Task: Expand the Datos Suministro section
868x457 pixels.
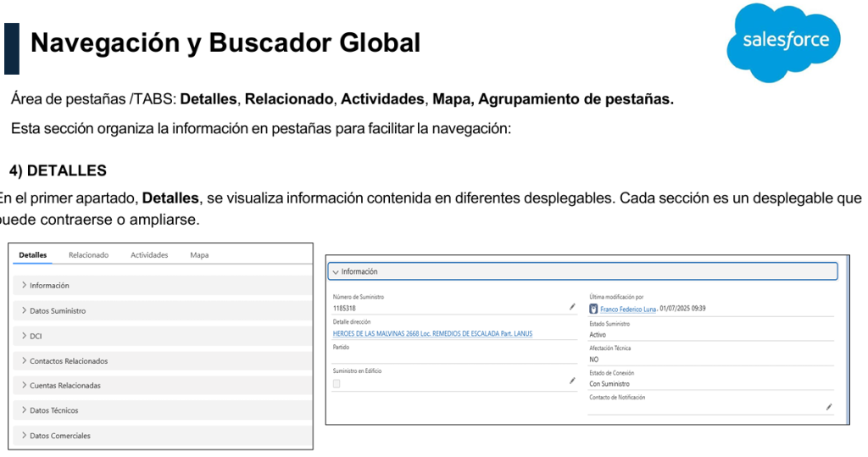Action: (57, 311)
